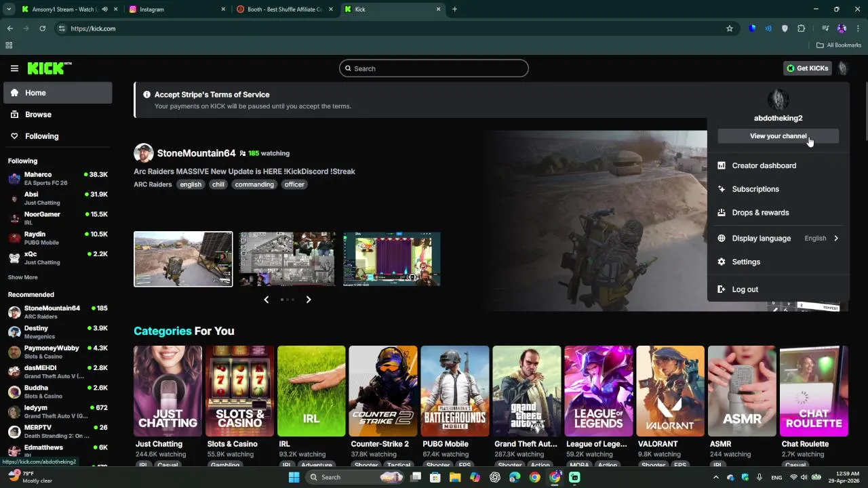Open VALORANT category card
The image size is (868, 488).
(x=671, y=391)
